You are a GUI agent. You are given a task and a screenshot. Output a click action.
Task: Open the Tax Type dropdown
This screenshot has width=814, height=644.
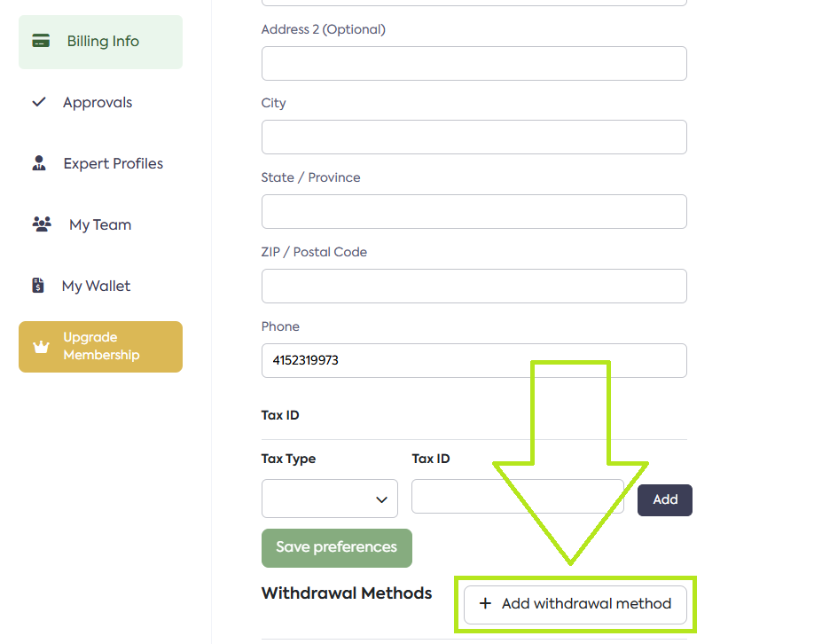coord(330,499)
